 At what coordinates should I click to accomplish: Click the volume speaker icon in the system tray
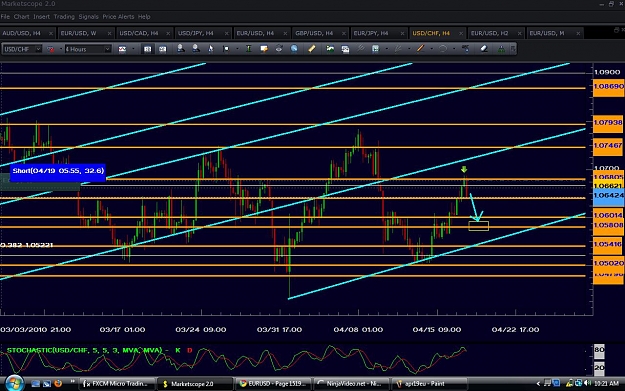point(587,383)
